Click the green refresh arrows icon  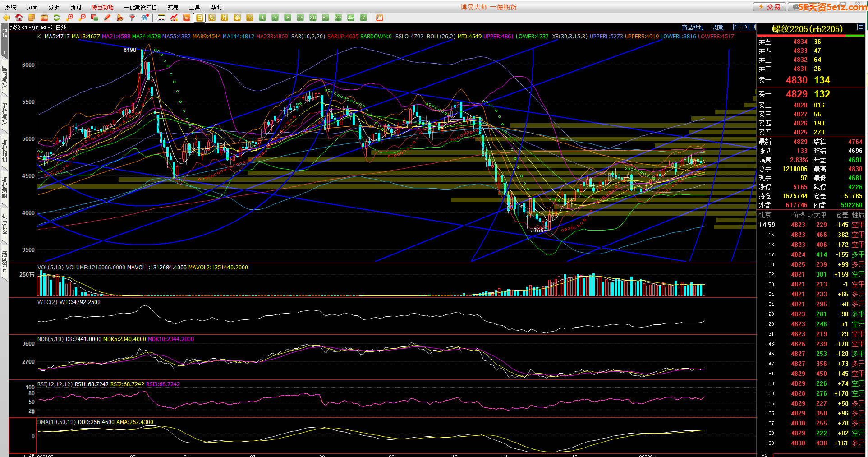[x=57, y=18]
